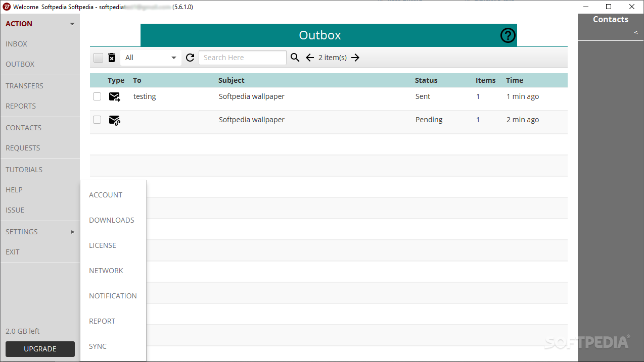Click items count link in Pending row

coord(478,120)
